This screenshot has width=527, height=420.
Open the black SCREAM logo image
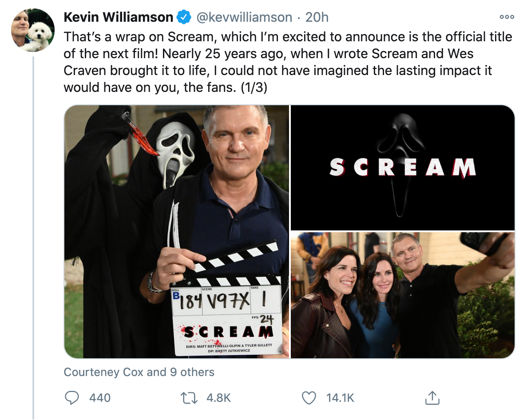[x=403, y=168]
